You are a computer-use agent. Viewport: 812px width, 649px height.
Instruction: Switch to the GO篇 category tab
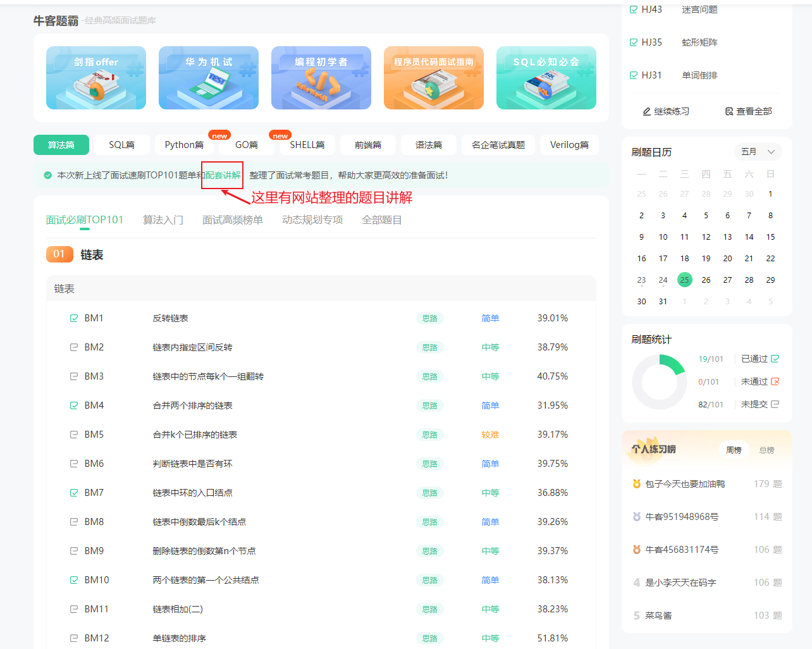(x=246, y=145)
